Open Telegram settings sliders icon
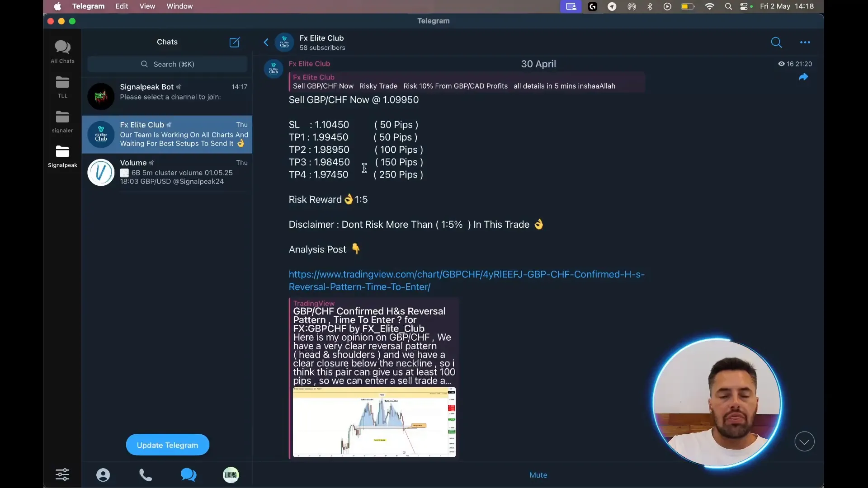 point(62,474)
